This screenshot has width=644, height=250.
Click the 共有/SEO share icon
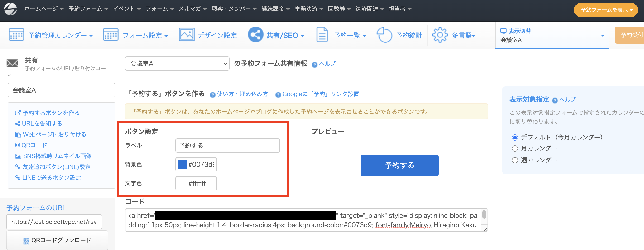pyautogui.click(x=255, y=35)
